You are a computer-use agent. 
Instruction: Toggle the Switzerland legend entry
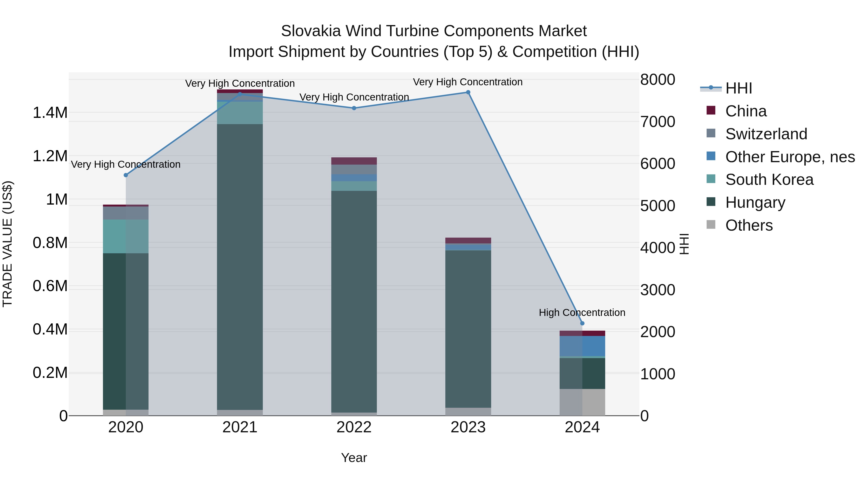point(756,134)
